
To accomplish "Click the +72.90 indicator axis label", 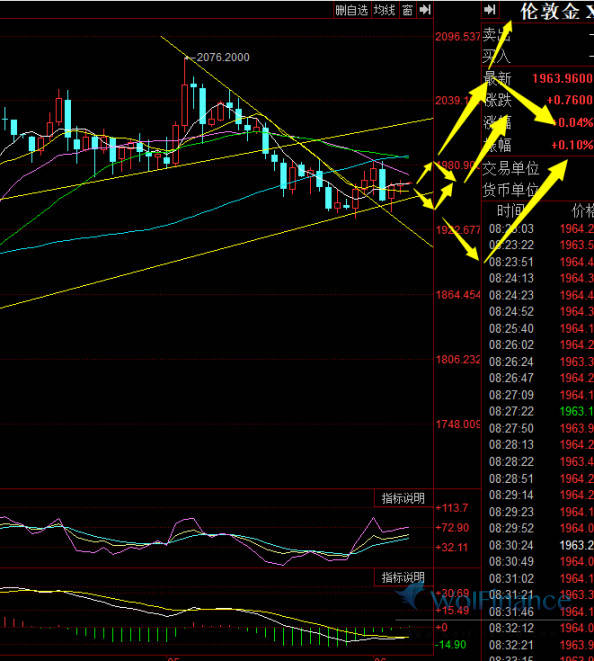I will [453, 527].
